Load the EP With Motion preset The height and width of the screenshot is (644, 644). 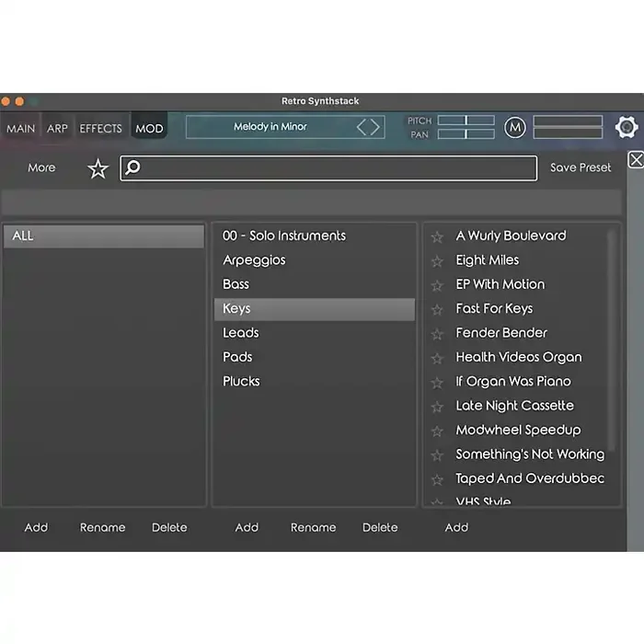(500, 284)
